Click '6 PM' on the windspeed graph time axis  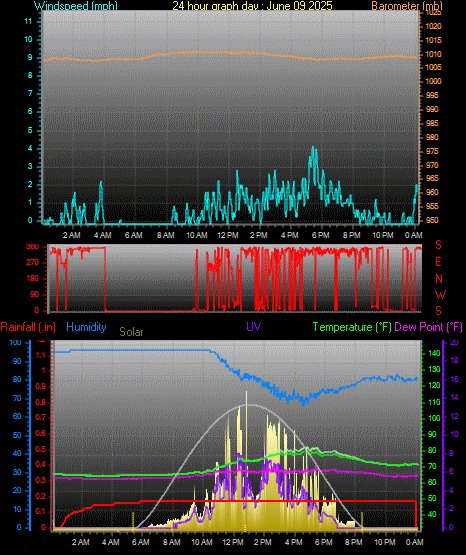(x=320, y=235)
